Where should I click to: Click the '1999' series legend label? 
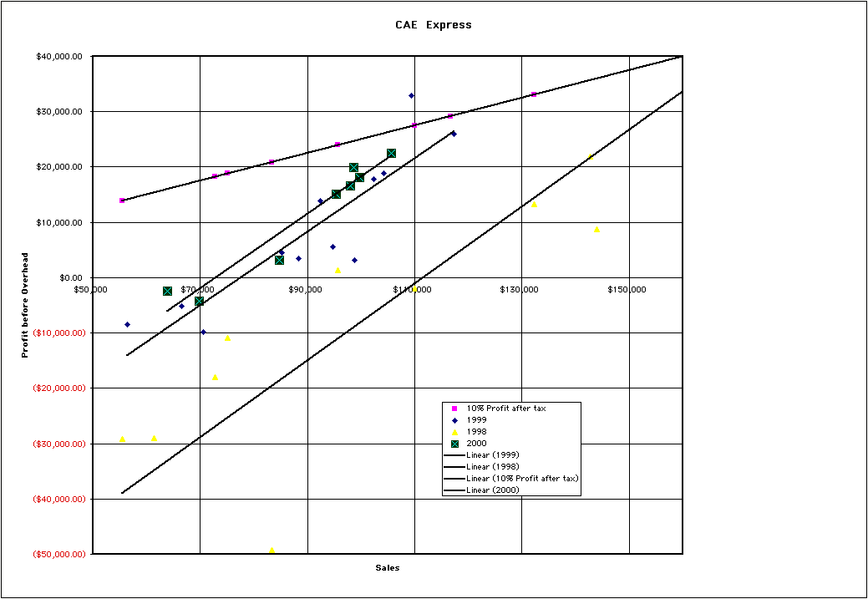coord(477,420)
